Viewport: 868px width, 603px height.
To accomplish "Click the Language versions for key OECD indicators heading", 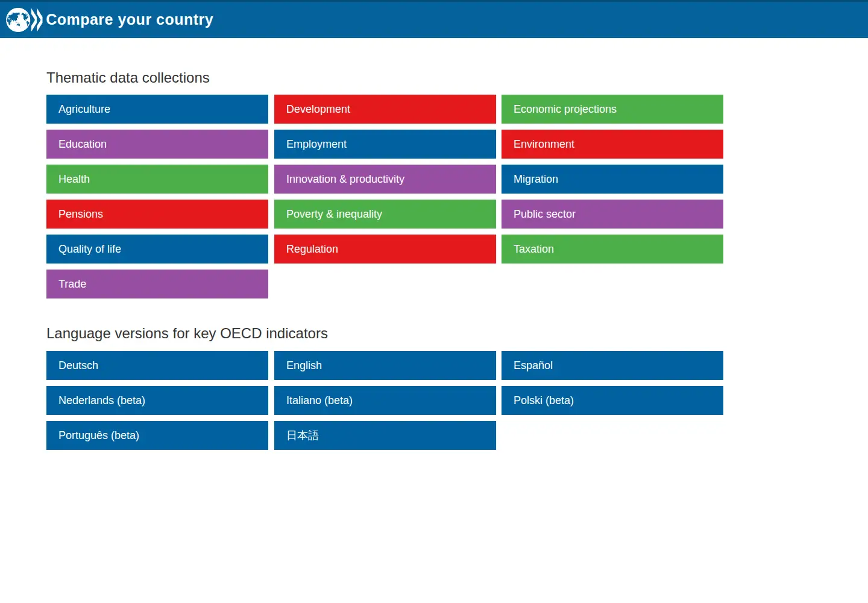I will (x=187, y=333).
